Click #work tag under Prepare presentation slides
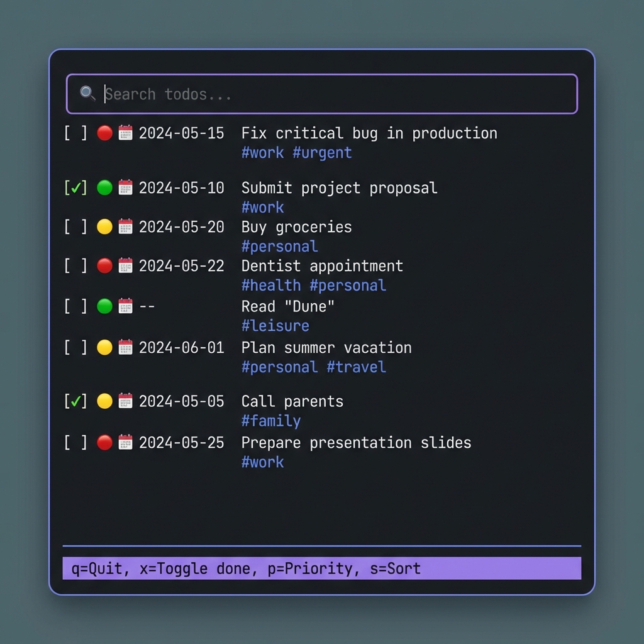This screenshot has width=644, height=644. (262, 462)
